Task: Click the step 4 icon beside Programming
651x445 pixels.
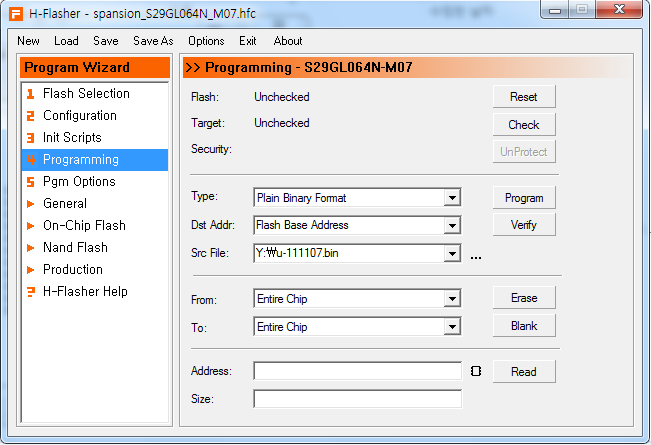Action: (30, 160)
